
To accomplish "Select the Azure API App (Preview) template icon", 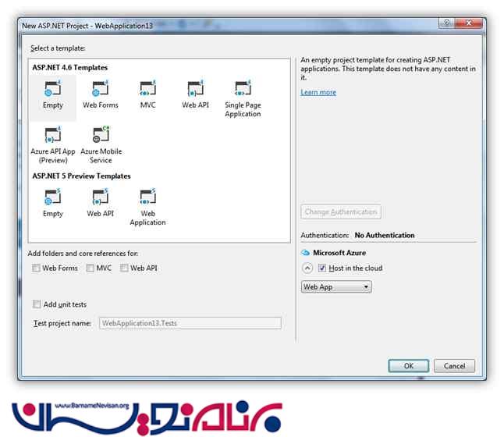I will 53,134.
